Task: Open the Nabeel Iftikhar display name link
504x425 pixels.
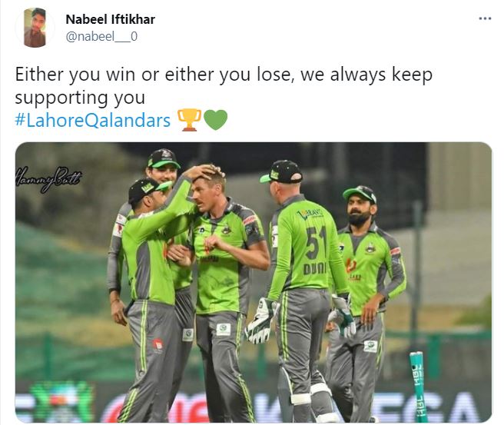Action: 111,19
